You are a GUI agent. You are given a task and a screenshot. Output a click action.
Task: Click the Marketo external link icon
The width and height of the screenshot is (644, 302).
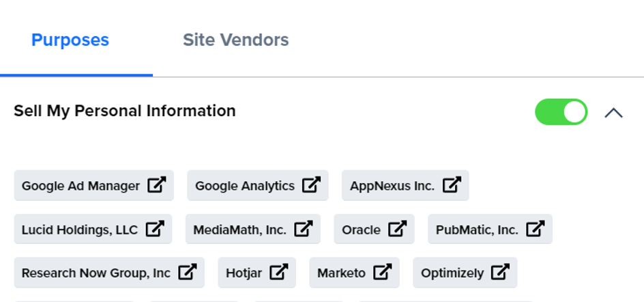(383, 273)
